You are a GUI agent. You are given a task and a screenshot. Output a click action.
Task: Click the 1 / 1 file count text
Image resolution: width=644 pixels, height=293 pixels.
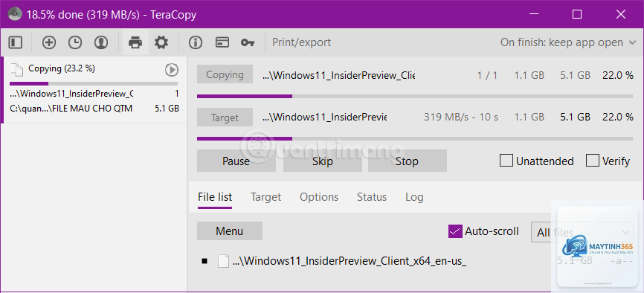click(x=487, y=75)
